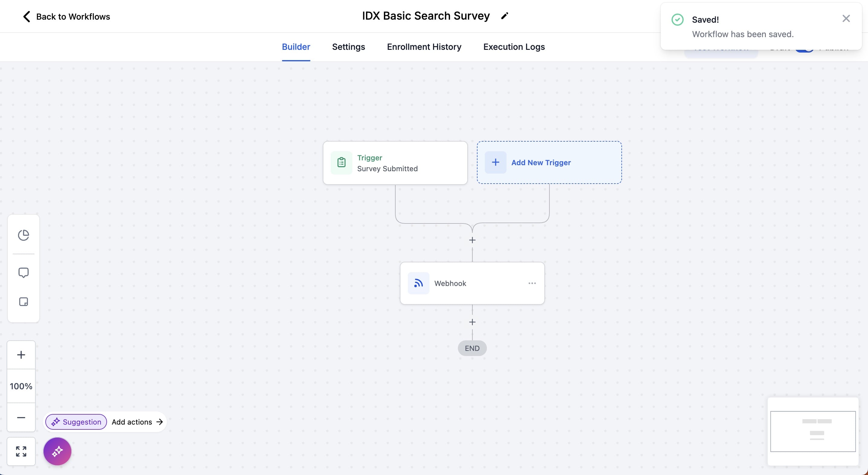The image size is (868, 475).
Task: Click the comment bubble icon in sidebar
Action: 23,272
